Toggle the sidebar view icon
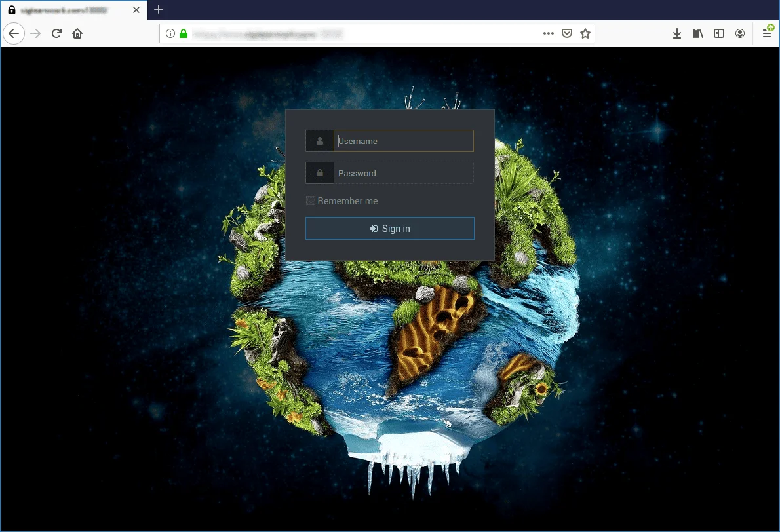This screenshot has width=780, height=532. (x=719, y=34)
